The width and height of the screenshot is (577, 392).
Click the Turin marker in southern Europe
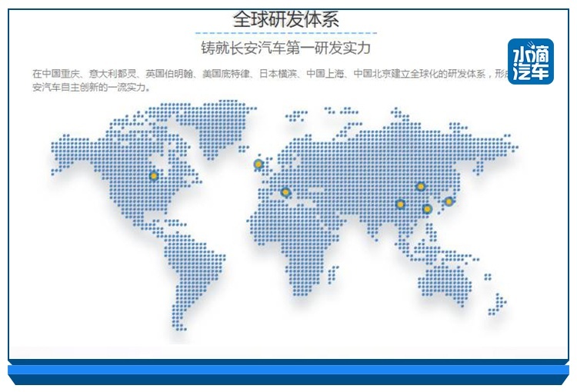coord(285,192)
